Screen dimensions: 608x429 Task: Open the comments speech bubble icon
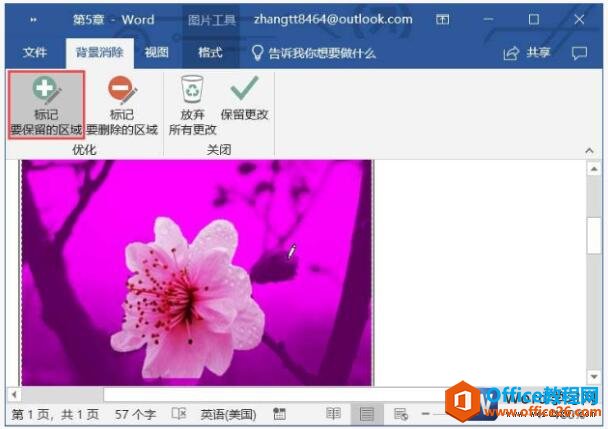[579, 53]
